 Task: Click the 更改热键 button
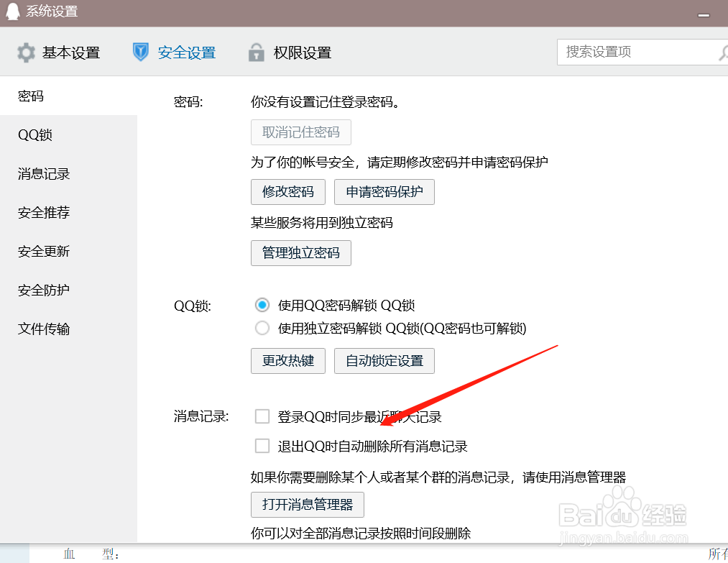(x=288, y=361)
